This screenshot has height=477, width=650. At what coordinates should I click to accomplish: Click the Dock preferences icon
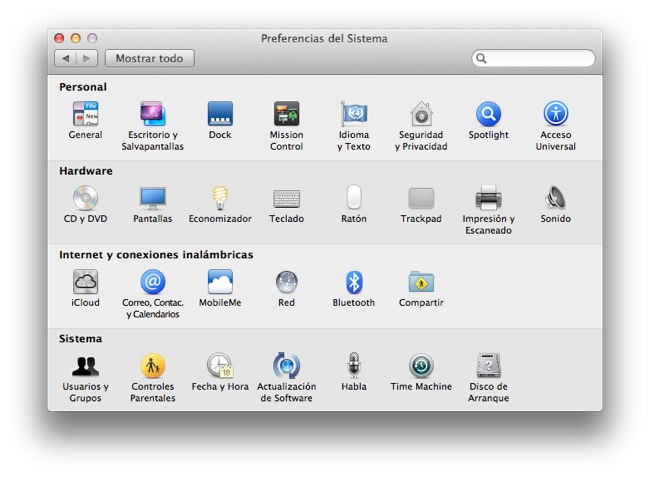tap(220, 114)
